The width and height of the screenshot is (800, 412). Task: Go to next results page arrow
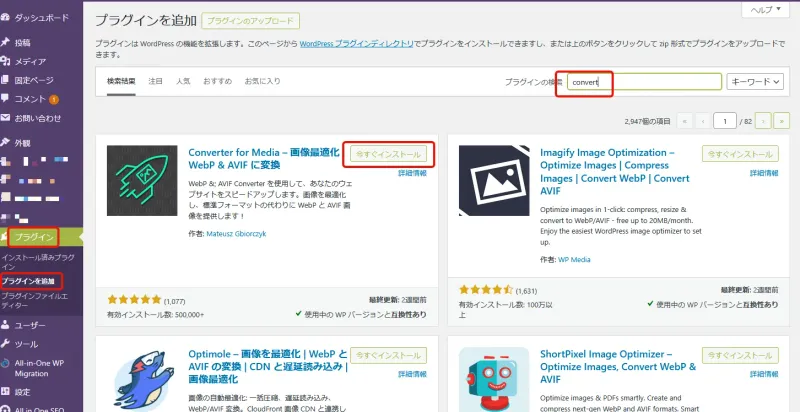pos(763,121)
